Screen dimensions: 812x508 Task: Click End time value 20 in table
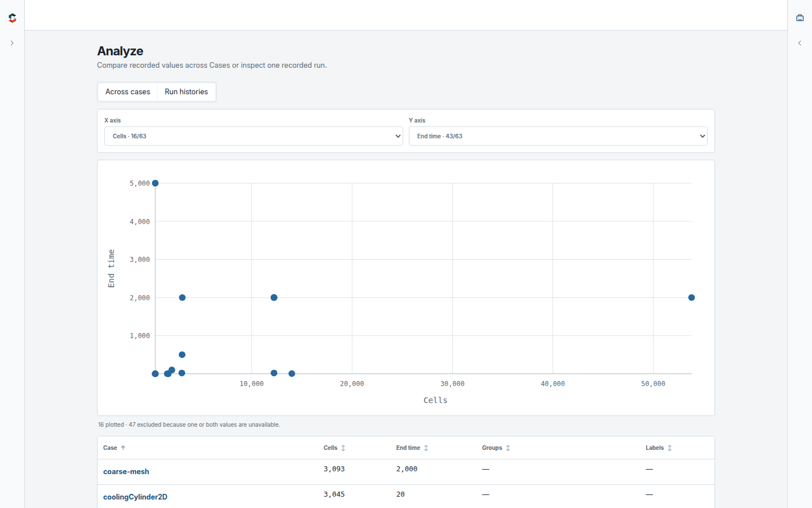400,494
